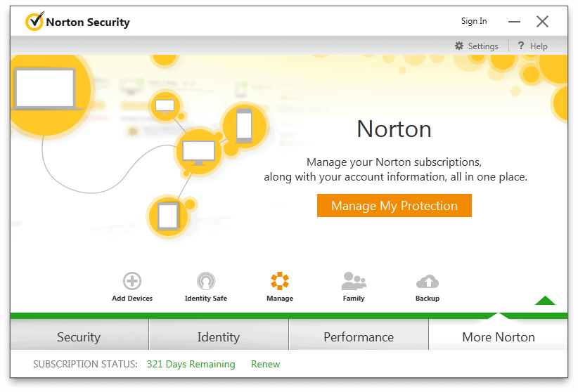Click the Norton Security title text
This screenshot has width=578, height=392.
[x=88, y=22]
